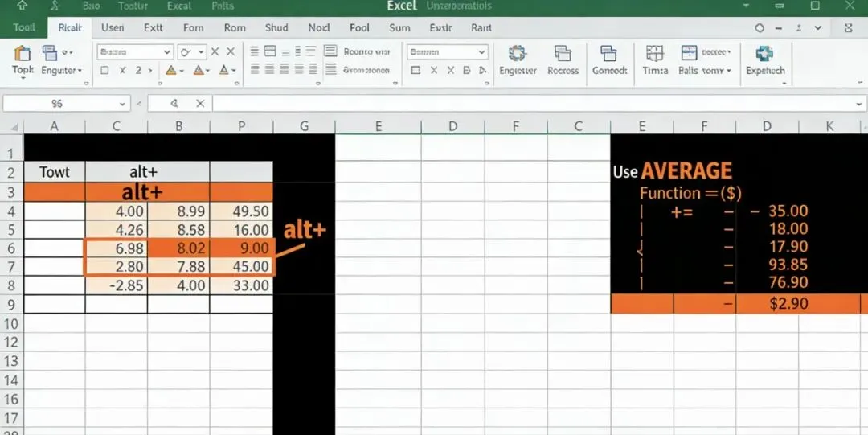Click the leftmost orange A color button
The width and height of the screenshot is (868, 435).
coord(171,71)
